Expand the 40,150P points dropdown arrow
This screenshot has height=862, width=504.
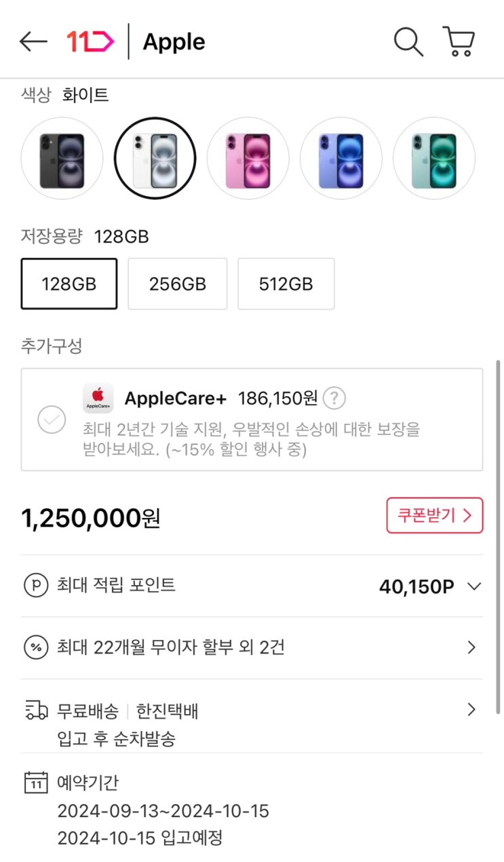click(474, 586)
